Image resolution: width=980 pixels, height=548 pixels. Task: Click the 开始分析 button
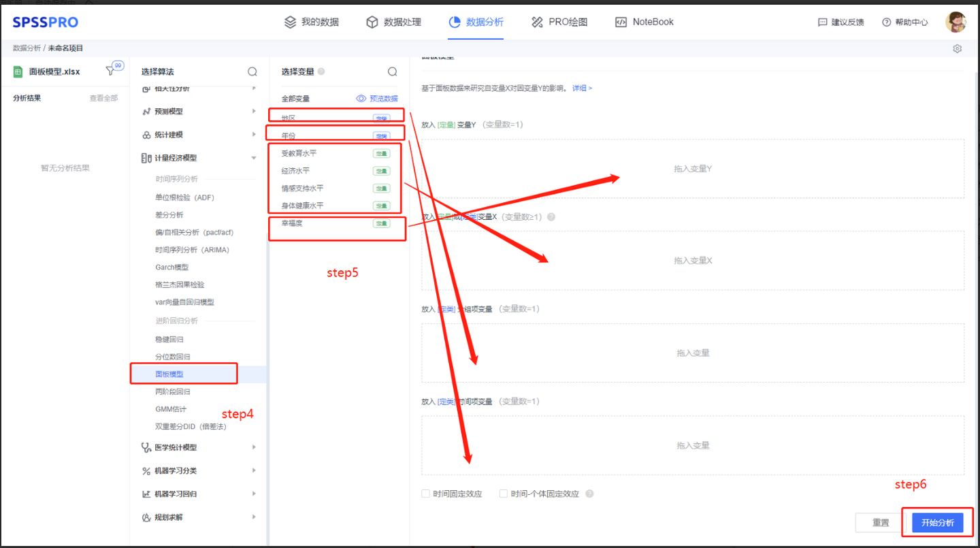tap(938, 522)
